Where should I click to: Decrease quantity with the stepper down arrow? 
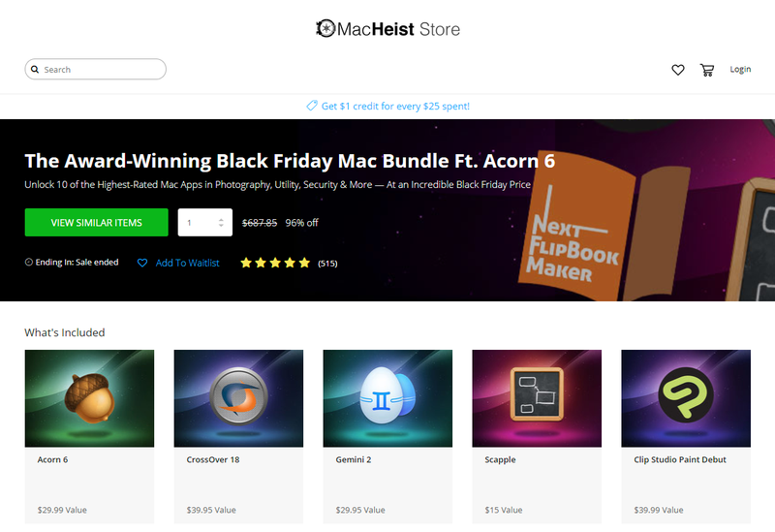(x=221, y=226)
